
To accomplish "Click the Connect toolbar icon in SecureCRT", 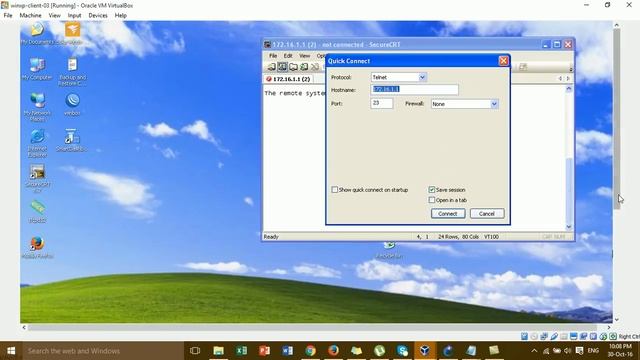I will (x=272, y=67).
